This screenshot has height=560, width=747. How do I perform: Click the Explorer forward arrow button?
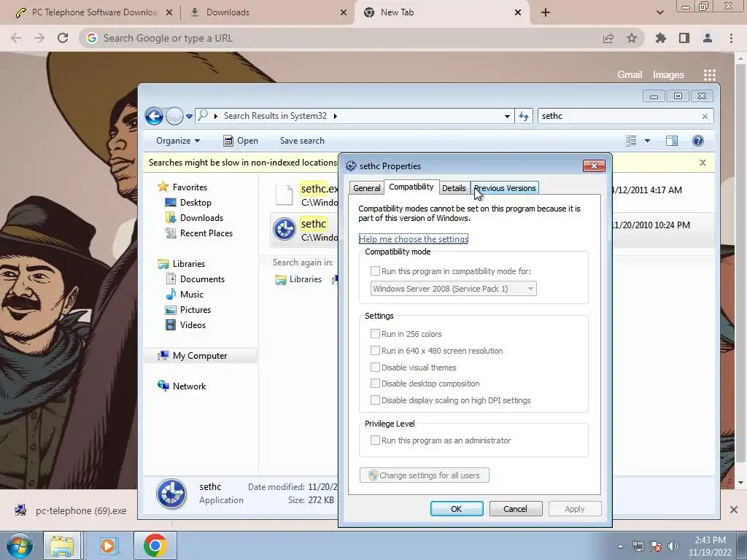click(174, 116)
